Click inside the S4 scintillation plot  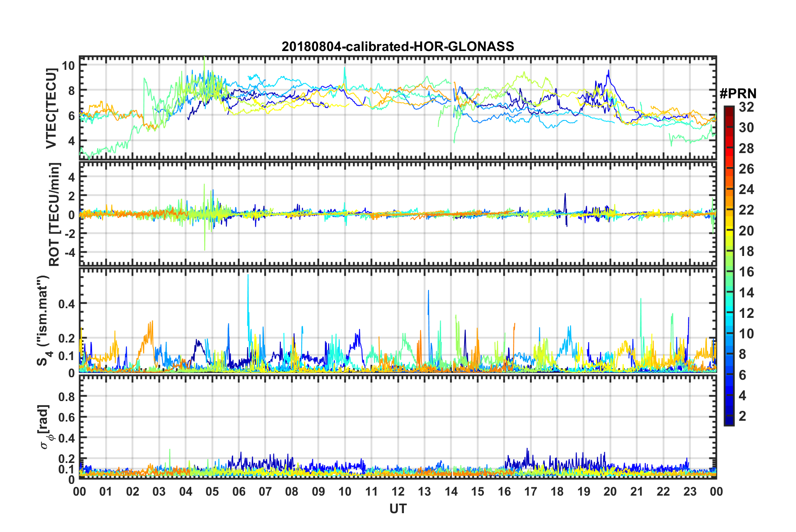click(x=398, y=320)
